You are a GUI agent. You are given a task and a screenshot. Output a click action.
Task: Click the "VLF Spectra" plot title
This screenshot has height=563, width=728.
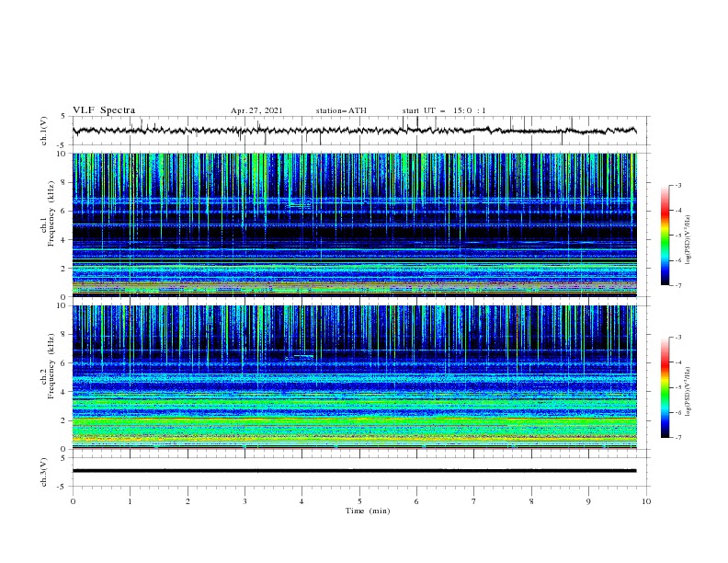point(104,110)
